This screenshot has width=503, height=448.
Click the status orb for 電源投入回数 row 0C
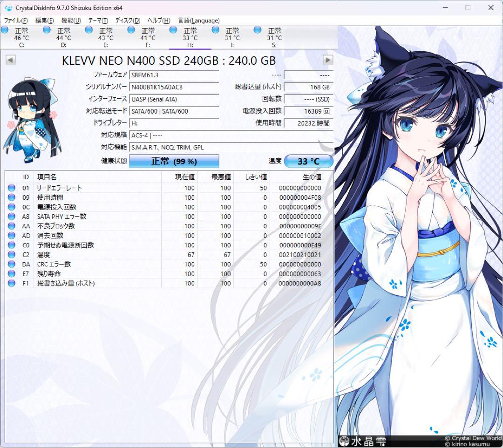click(11, 207)
